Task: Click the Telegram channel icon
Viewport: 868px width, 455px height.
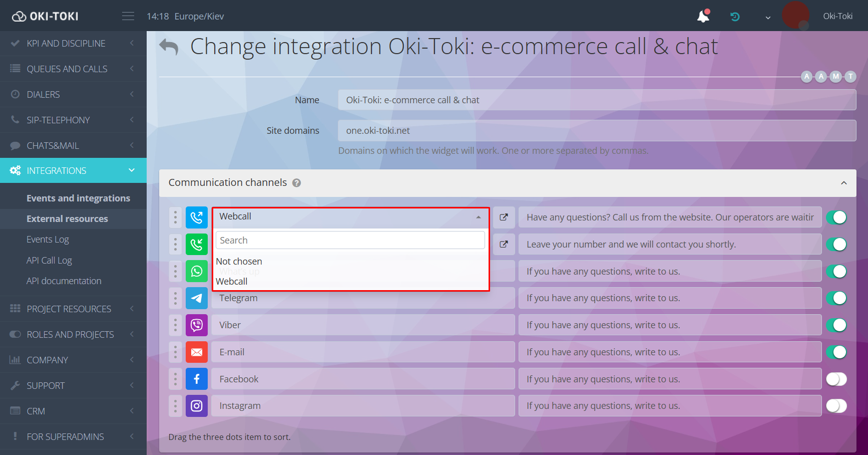Action: click(197, 298)
